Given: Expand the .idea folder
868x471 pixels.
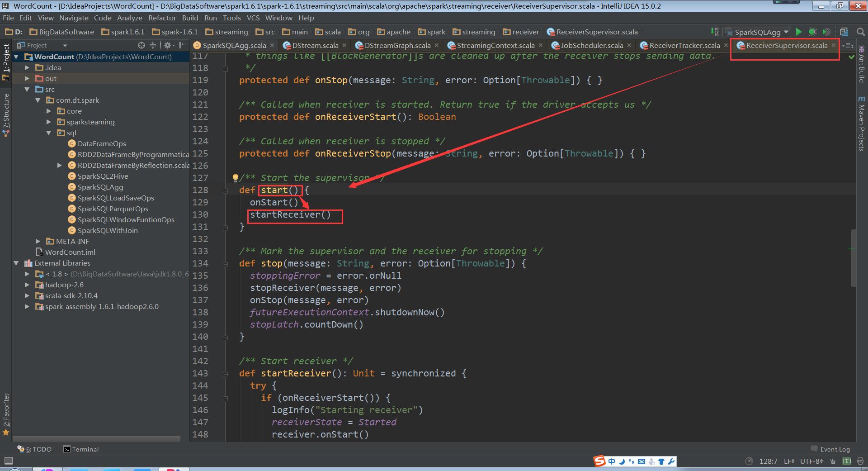Looking at the screenshot, I should [27, 67].
